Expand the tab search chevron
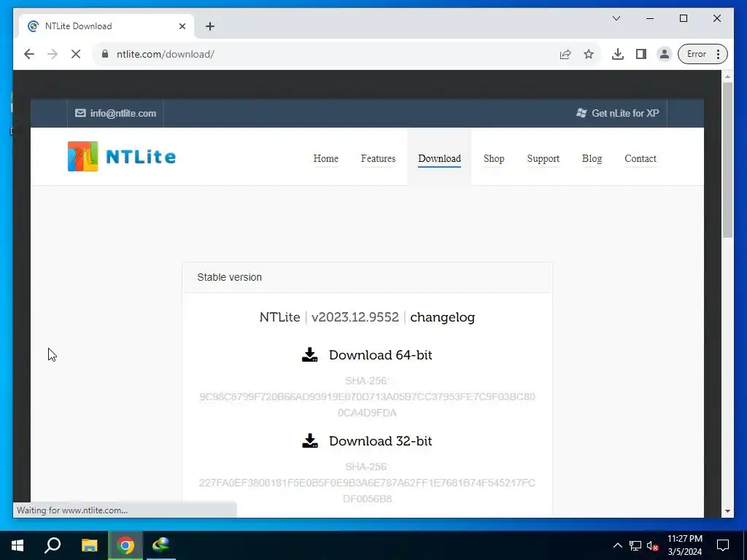Screen dimensions: 747x560 [616, 18]
